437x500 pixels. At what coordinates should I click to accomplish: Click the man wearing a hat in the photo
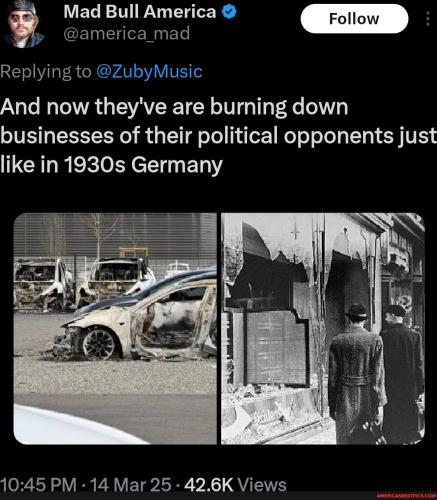pyautogui.click(x=357, y=372)
